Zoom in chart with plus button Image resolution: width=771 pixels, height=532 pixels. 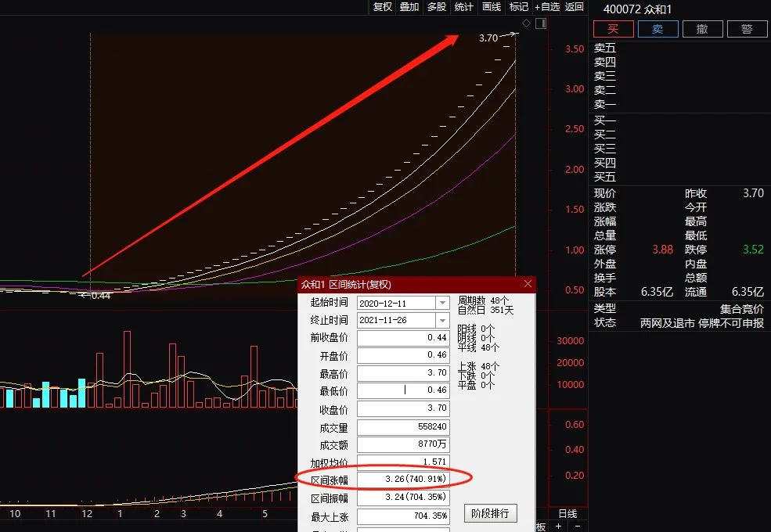558,527
